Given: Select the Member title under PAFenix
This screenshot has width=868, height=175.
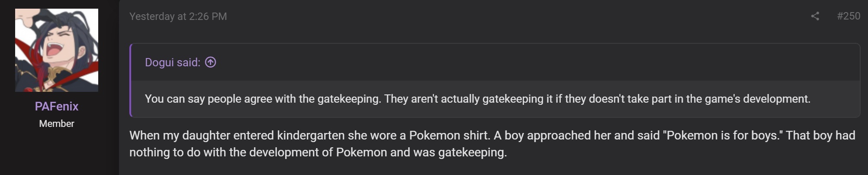Looking at the screenshot, I should coord(57,123).
